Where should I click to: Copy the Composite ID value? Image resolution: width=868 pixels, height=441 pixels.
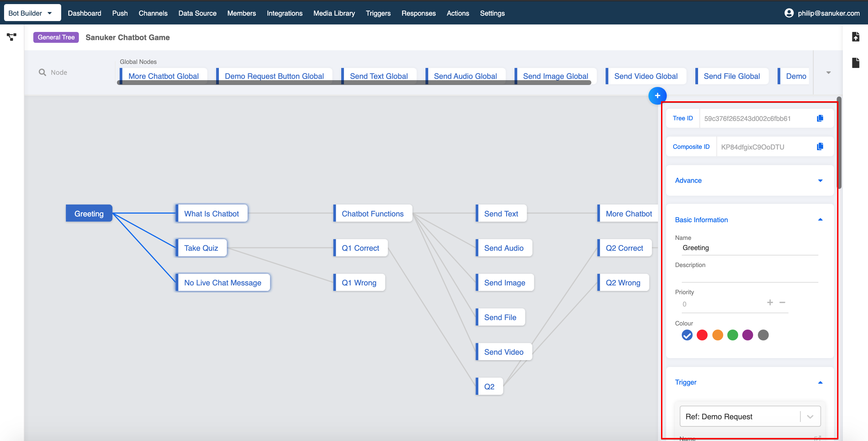point(820,146)
